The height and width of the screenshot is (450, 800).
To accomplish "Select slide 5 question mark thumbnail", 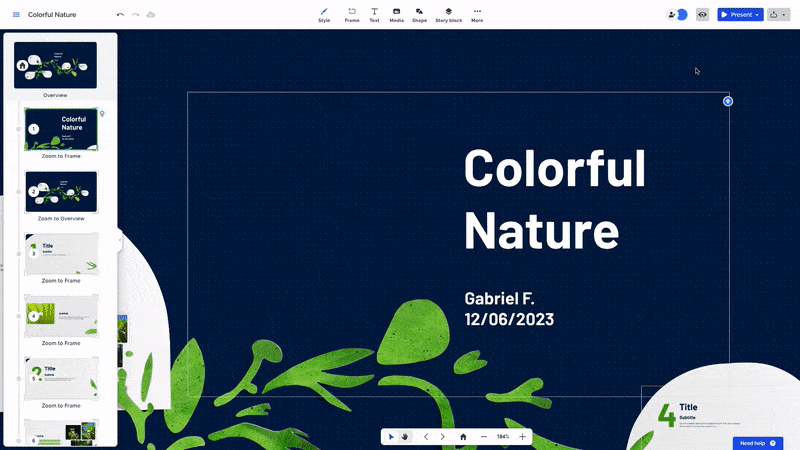I will point(61,379).
